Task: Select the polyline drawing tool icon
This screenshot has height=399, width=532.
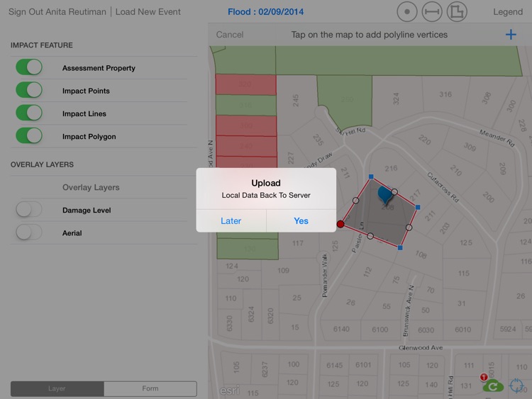Action: (x=432, y=12)
